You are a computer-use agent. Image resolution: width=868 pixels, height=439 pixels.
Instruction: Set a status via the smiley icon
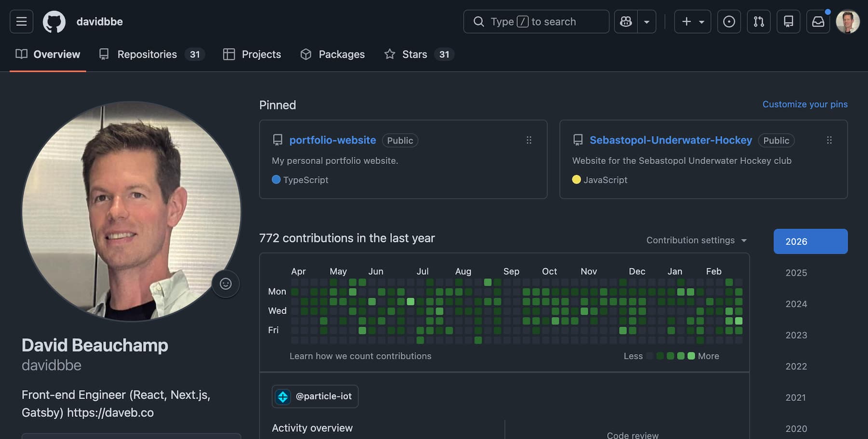click(226, 284)
